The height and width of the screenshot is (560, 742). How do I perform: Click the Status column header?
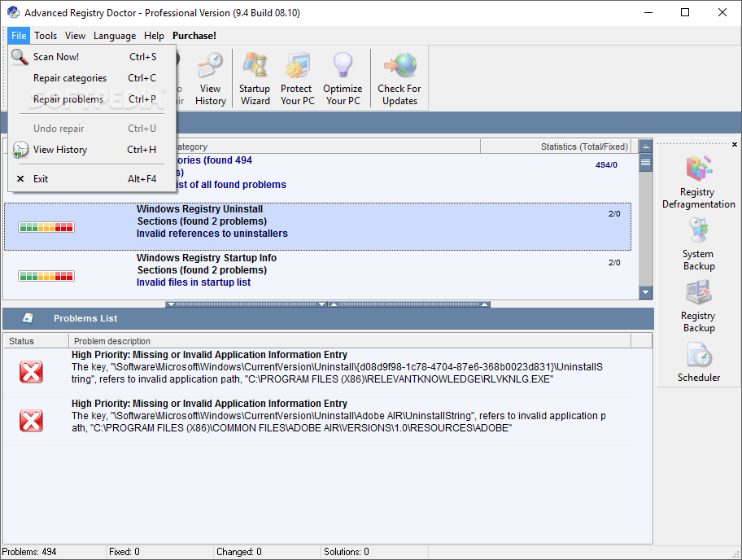point(36,341)
